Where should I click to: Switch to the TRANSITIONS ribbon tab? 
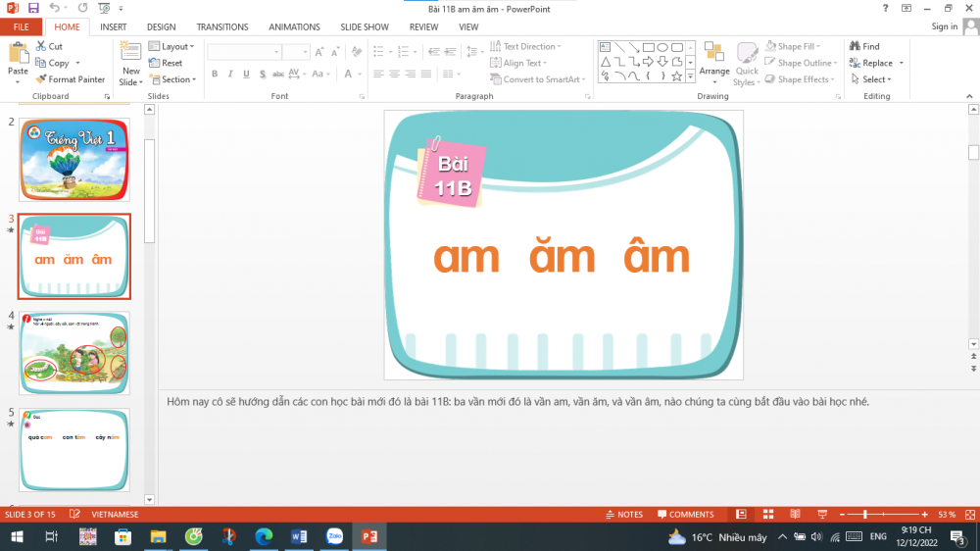222,27
